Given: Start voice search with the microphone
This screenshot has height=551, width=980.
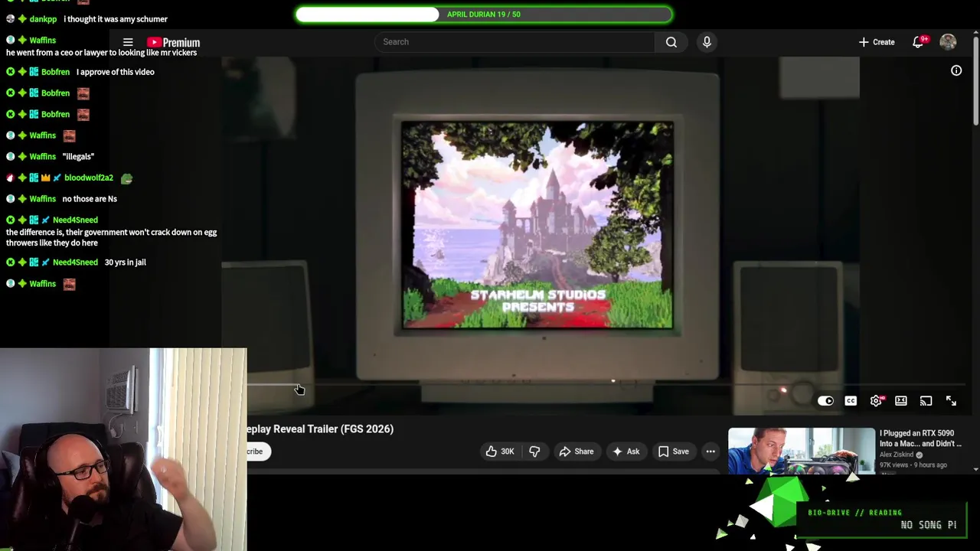Looking at the screenshot, I should pos(707,42).
